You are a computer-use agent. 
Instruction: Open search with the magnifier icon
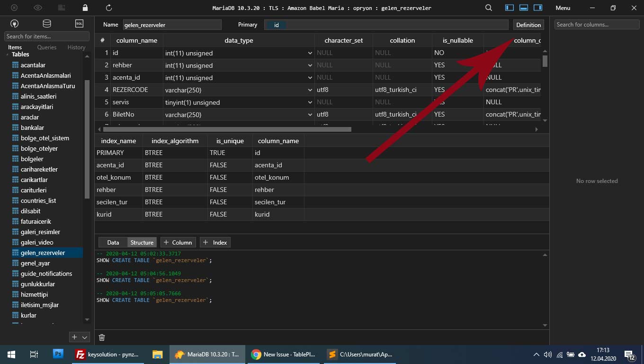pos(488,8)
